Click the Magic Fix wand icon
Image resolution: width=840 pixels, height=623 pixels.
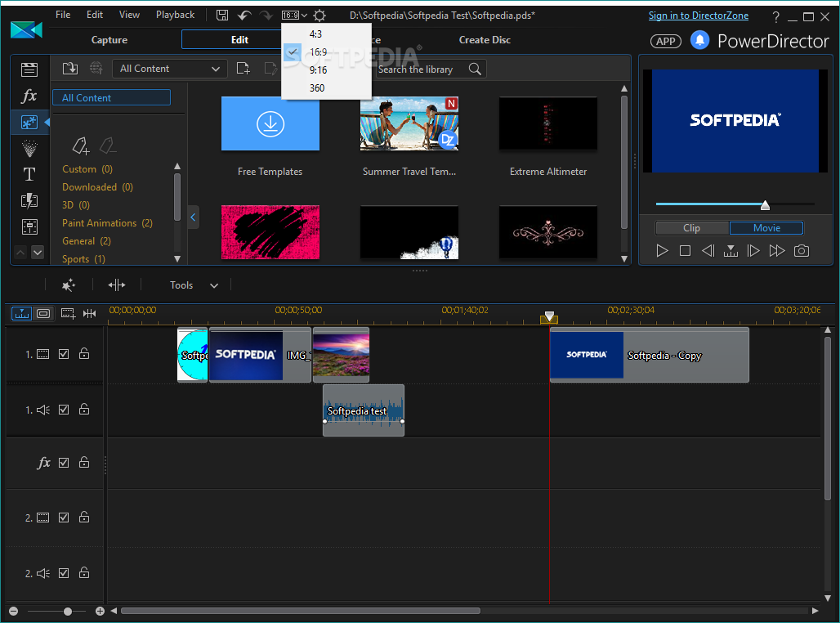tap(69, 285)
